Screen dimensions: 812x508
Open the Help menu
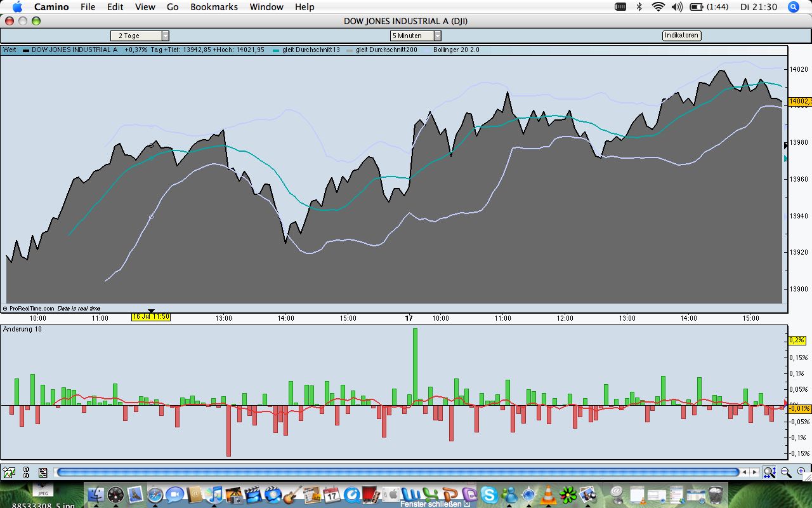pyautogui.click(x=304, y=7)
